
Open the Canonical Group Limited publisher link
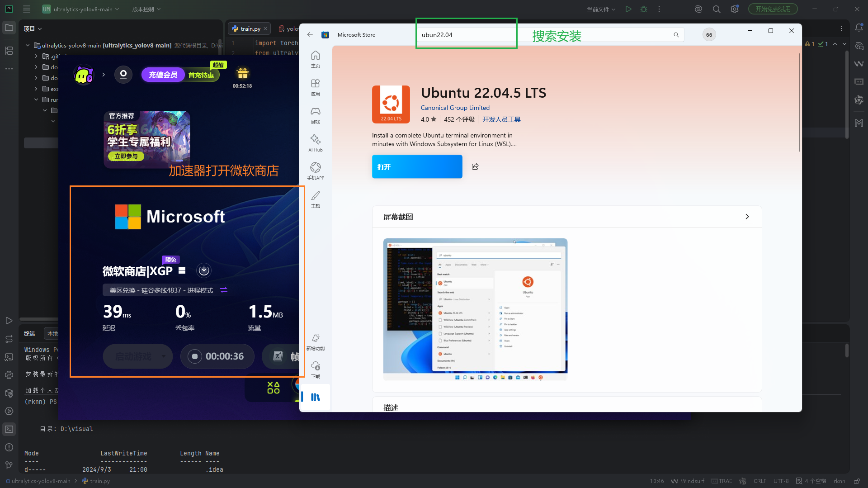point(455,108)
